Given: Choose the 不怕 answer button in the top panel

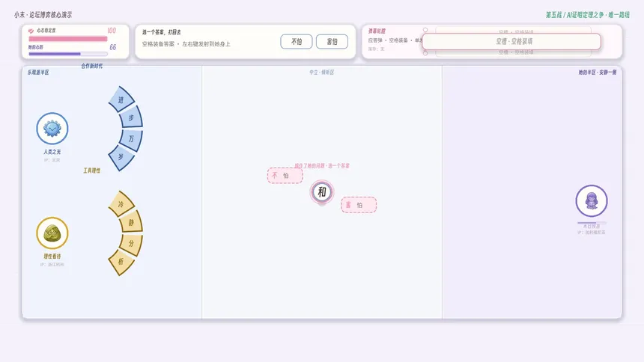Looking at the screenshot, I should click(297, 41).
